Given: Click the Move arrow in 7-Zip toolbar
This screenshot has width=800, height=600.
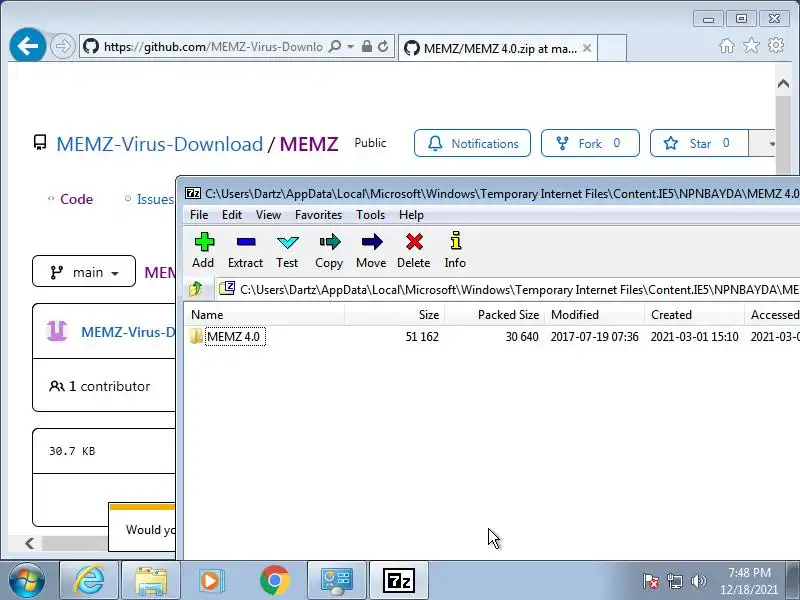Looking at the screenshot, I should (x=371, y=250).
